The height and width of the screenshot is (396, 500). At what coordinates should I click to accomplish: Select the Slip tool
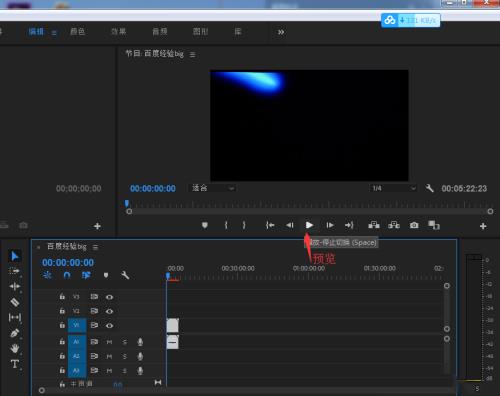(x=15, y=317)
